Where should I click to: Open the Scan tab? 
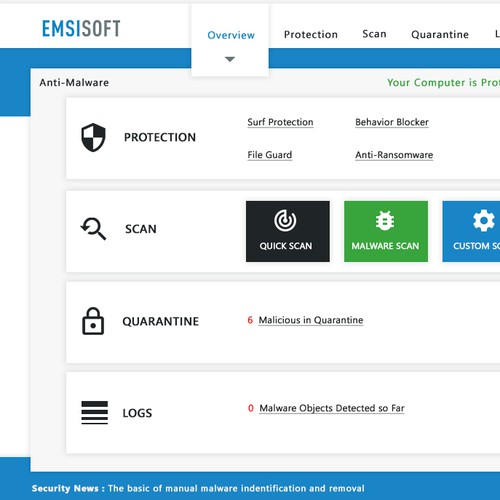pos(374,34)
